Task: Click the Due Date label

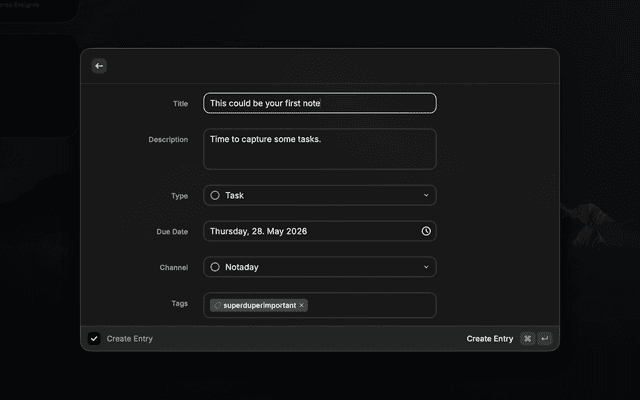Action: coord(172,232)
